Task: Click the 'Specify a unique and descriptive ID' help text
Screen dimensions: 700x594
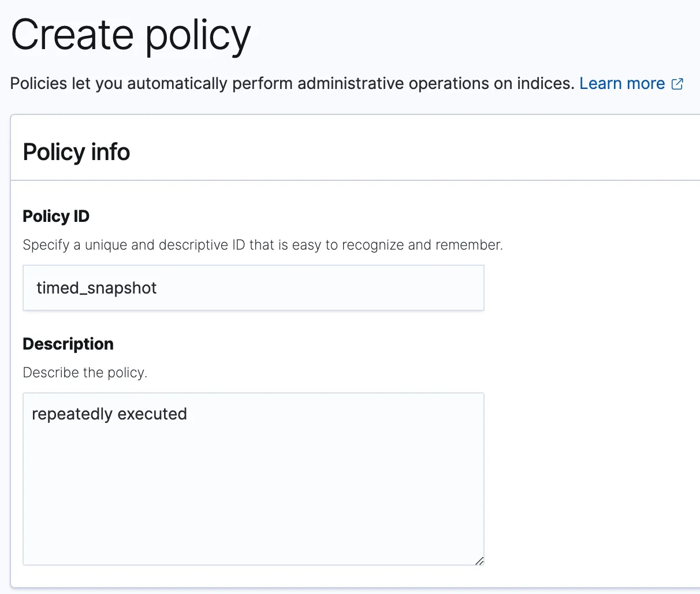Action: point(262,245)
